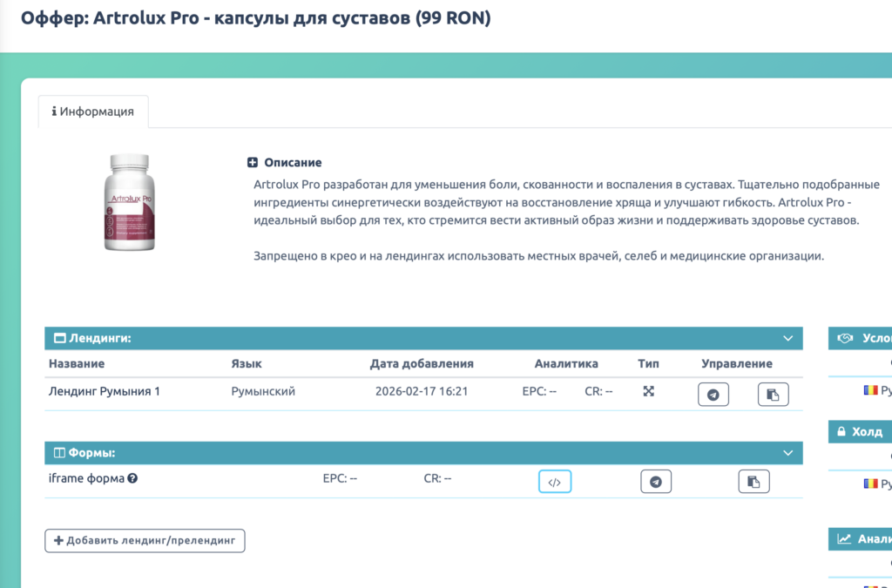Viewport: 892px width, 588px height.
Task: Click the plus icon beside Описание
Action: click(253, 163)
